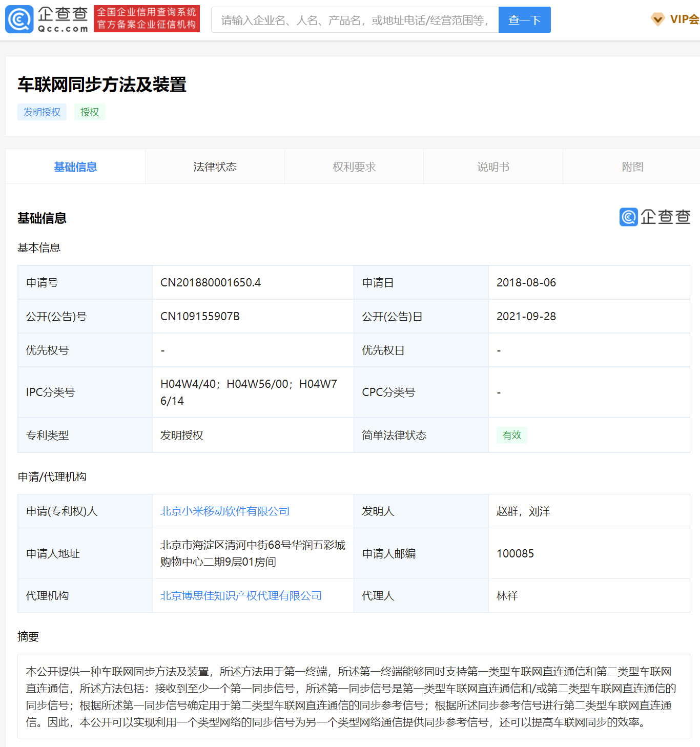Select the 基础信息 tab
The width and height of the screenshot is (700, 747).
[x=75, y=167]
